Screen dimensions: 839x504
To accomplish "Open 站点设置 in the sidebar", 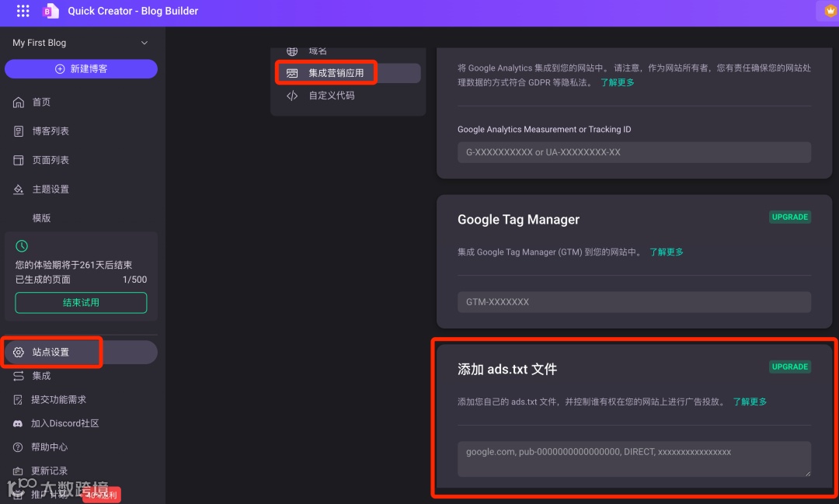I will point(81,352).
